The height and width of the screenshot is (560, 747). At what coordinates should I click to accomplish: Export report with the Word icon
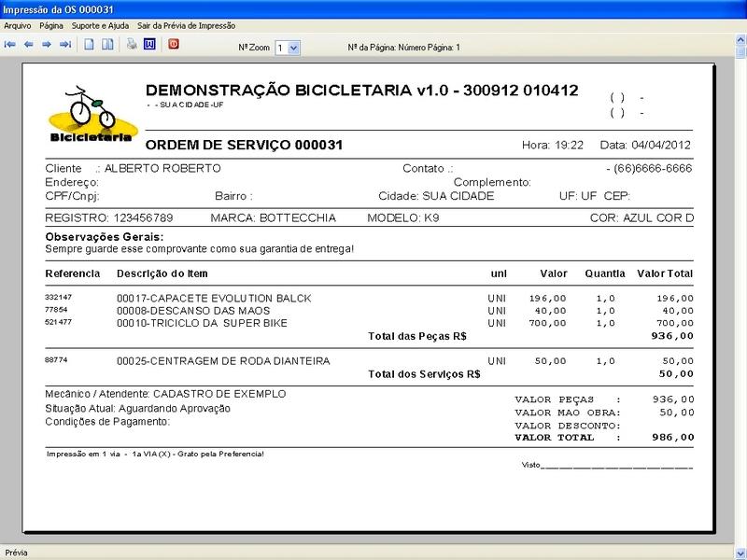(149, 44)
